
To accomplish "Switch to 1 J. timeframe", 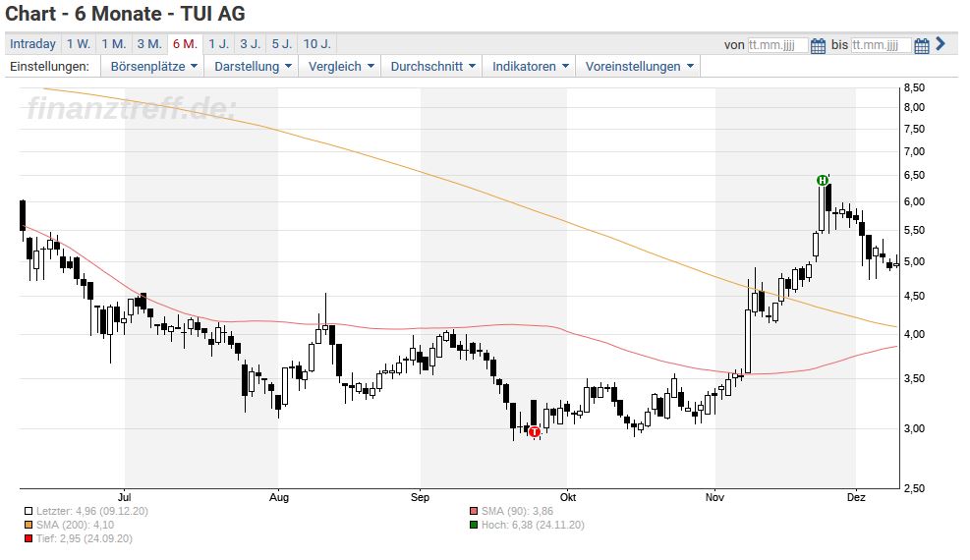I will (x=218, y=44).
